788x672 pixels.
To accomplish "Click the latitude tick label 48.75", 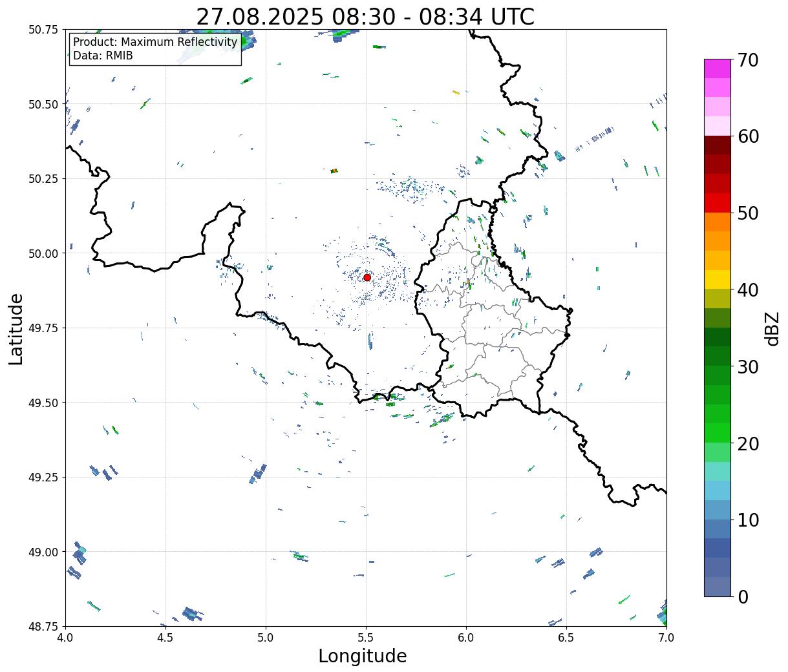I will click(x=43, y=626).
